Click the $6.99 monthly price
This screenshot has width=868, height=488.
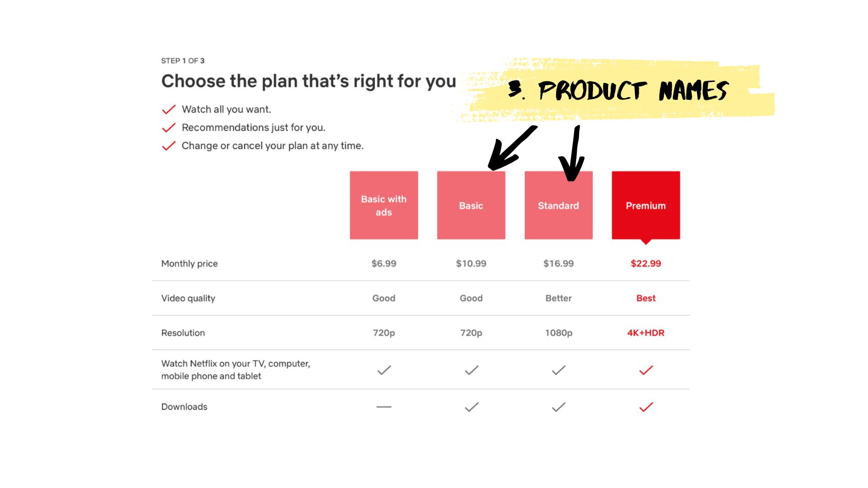tap(384, 263)
